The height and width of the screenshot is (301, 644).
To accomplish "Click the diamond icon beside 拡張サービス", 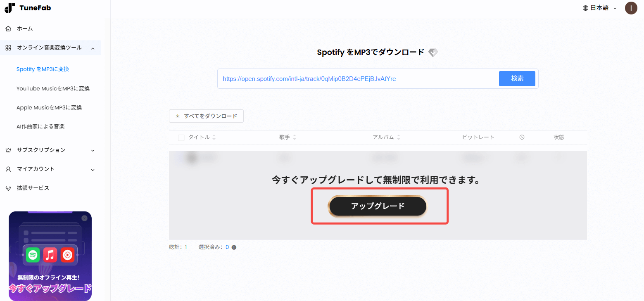I will (x=8, y=188).
